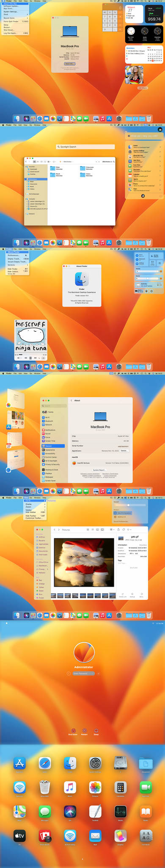Image resolution: width=165 pixels, height=868 pixels.
Task: Open Photo Booth from the Launchpad grid
Action: pos(45,836)
